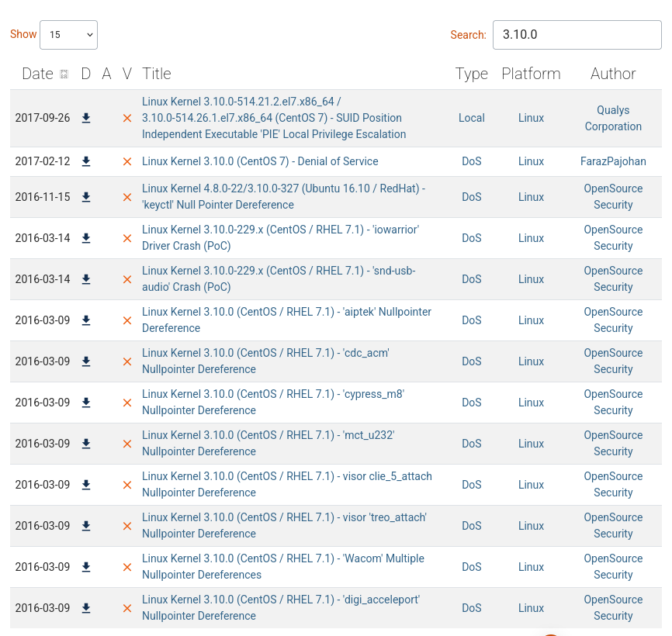View author FarazPajohan

click(x=613, y=161)
